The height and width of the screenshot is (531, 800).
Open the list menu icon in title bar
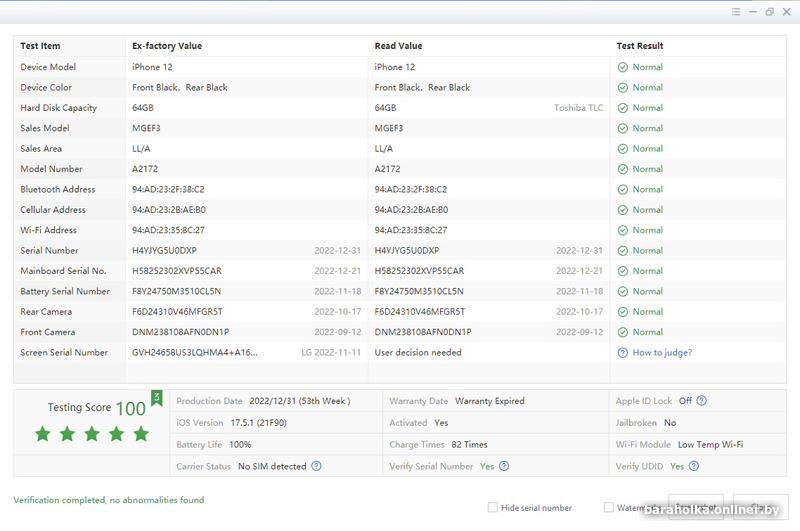736,12
